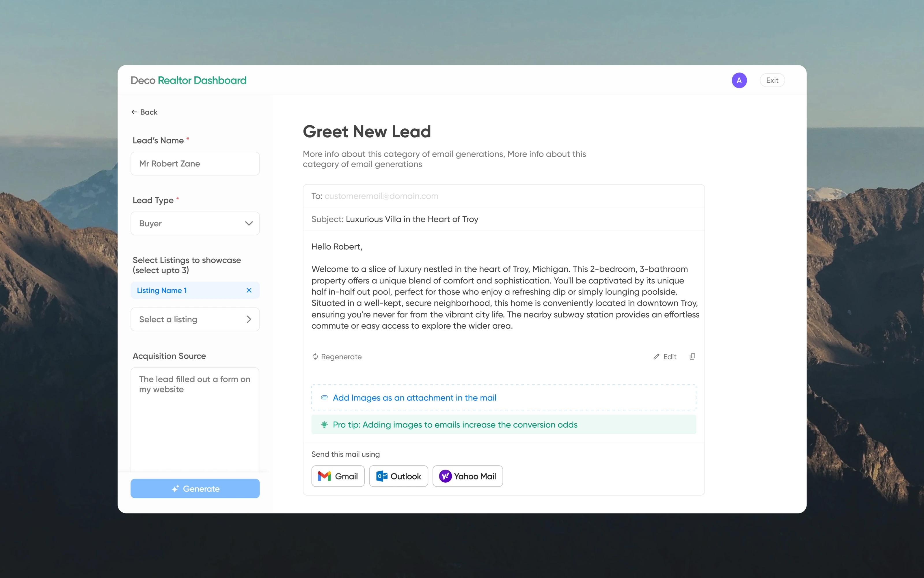924x578 pixels.
Task: Click the Deco Realtor Dashboard logo
Action: coord(189,80)
